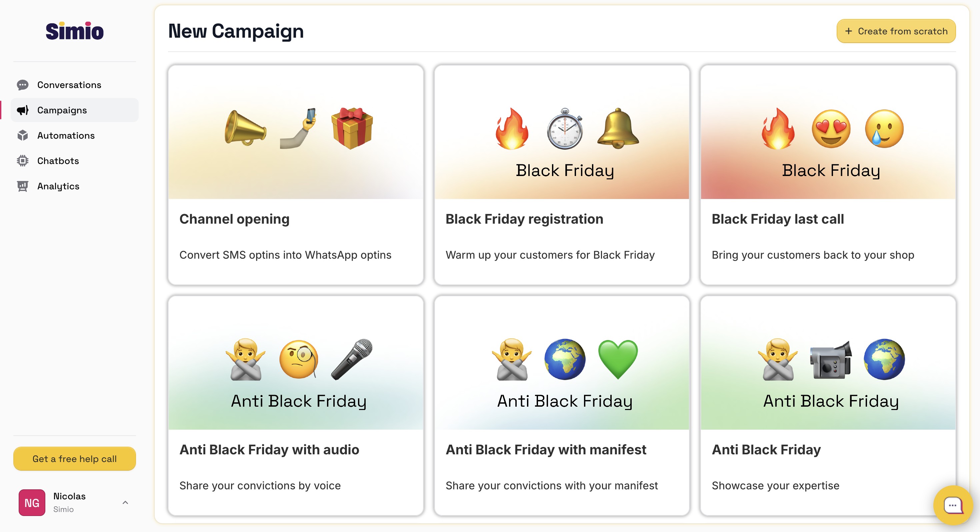This screenshot has width=980, height=532.
Task: Click the NG user avatar
Action: (x=32, y=502)
